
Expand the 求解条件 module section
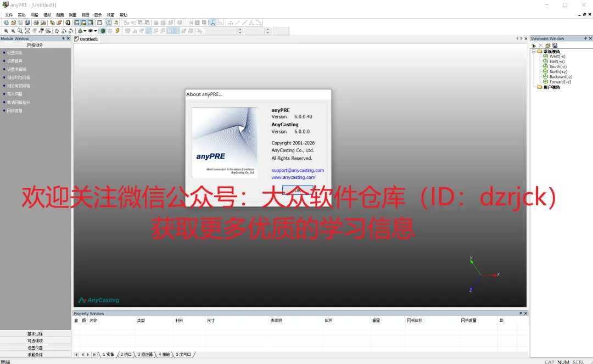coord(35,355)
